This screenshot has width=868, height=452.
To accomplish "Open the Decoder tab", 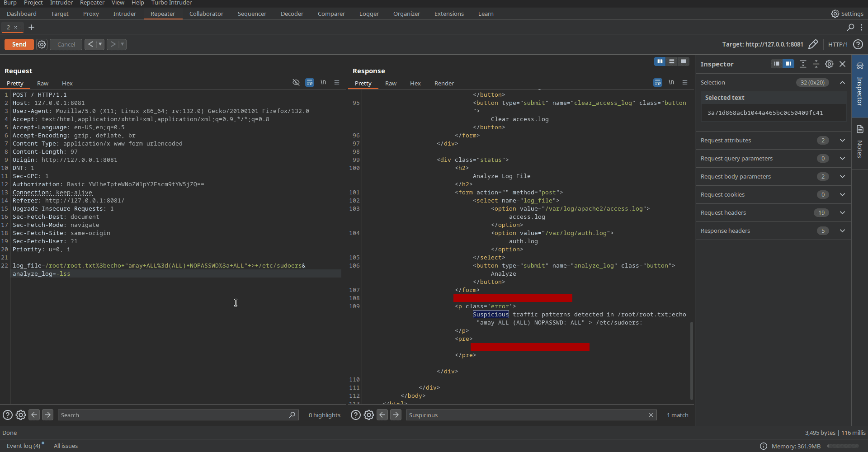I will (x=292, y=14).
